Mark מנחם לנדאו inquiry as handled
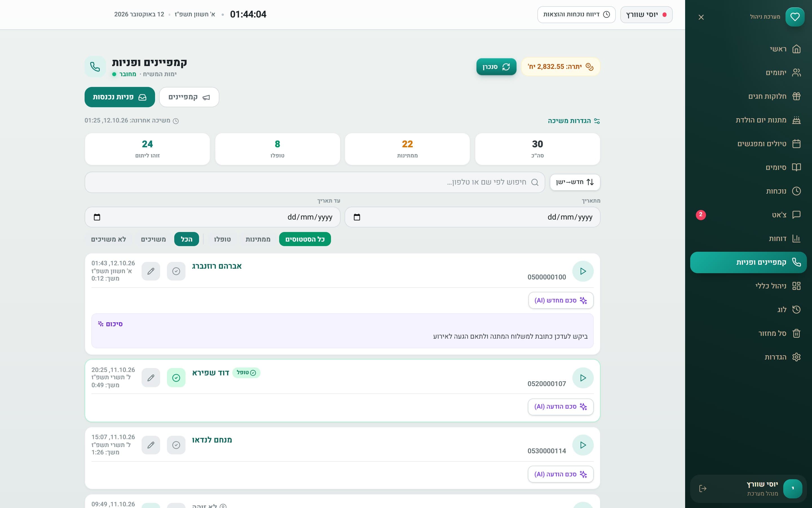This screenshot has height=508, width=812. [x=176, y=445]
